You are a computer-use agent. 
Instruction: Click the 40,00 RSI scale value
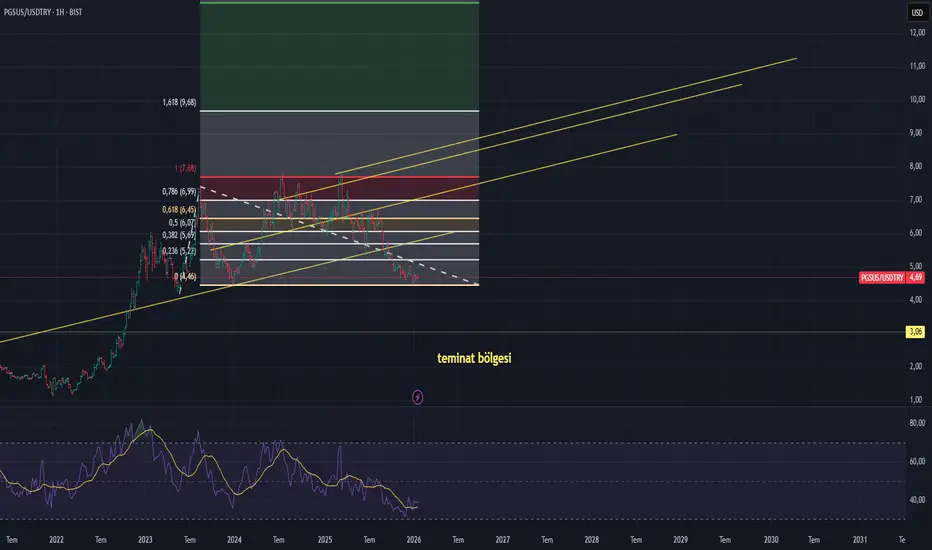click(x=917, y=500)
